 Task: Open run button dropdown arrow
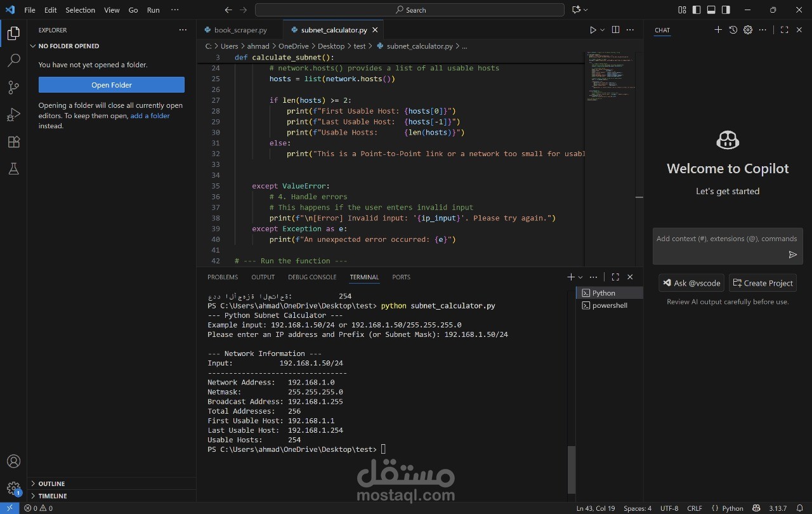(602, 30)
